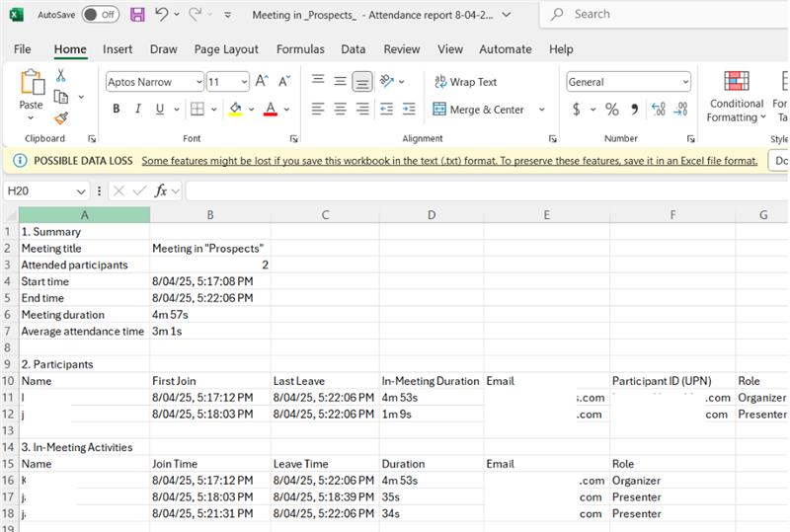790x532 pixels.
Task: Click the Undo arrow icon
Action: click(161, 14)
